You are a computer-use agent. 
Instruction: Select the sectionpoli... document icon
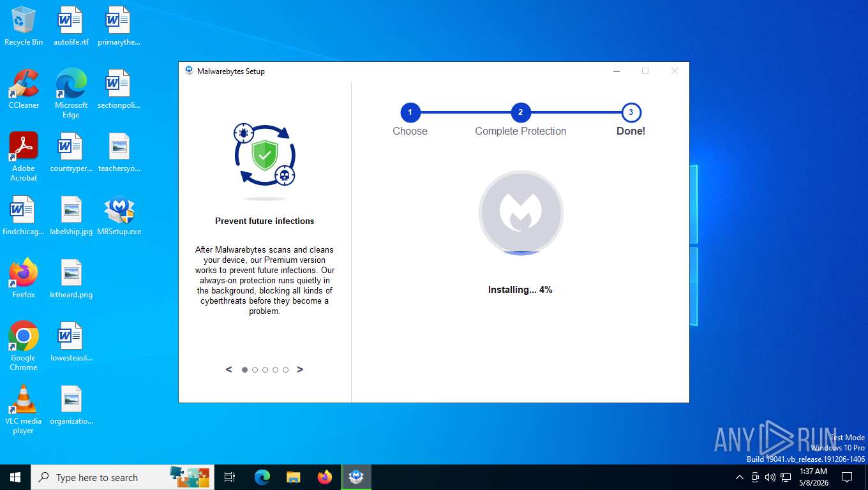pos(119,89)
